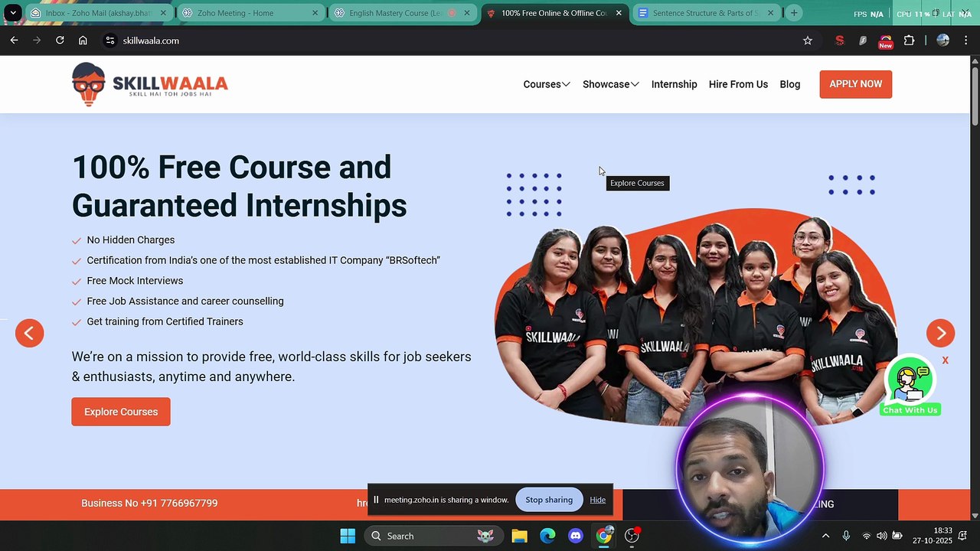
Task: Go back using browser back arrow
Action: click(14, 41)
